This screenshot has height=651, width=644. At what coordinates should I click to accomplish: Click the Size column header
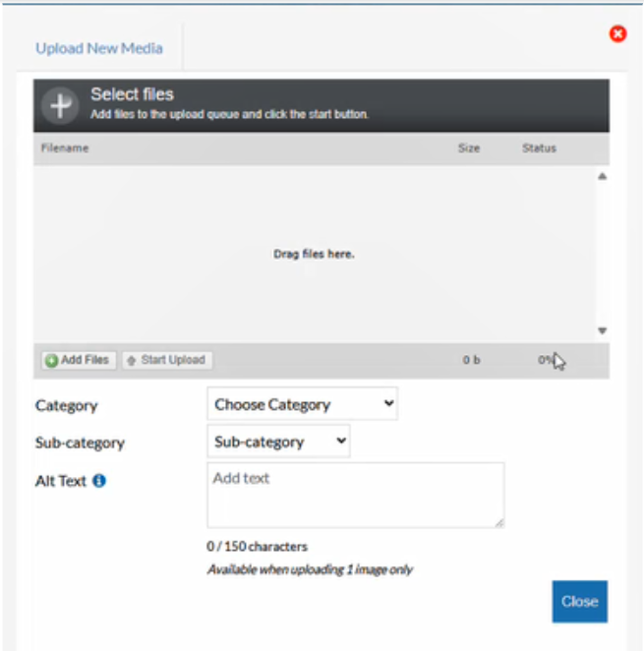click(469, 148)
